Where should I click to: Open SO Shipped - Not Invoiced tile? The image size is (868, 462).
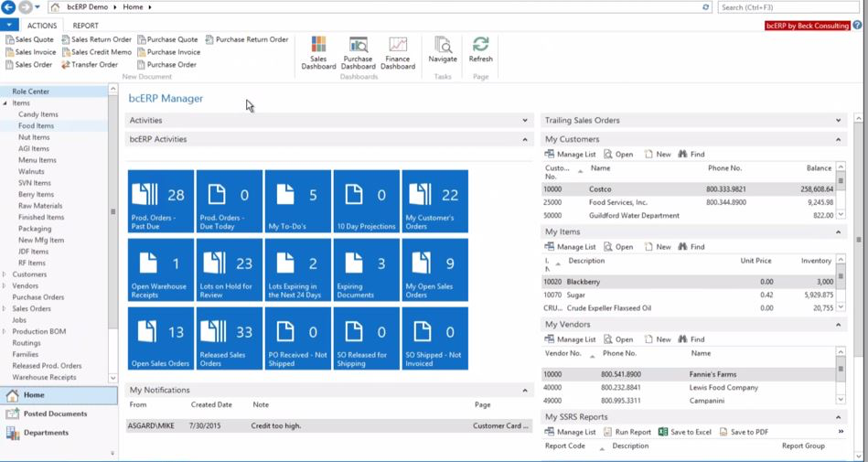pos(435,338)
